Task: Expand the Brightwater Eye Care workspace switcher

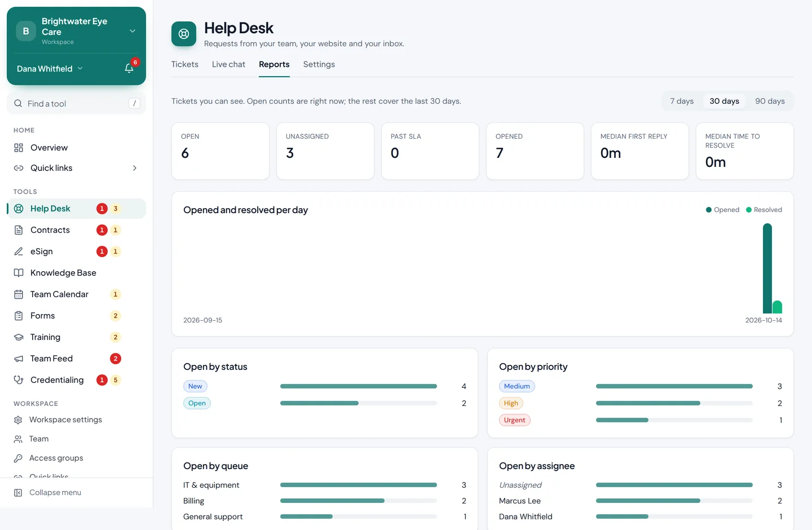Action: click(x=76, y=31)
